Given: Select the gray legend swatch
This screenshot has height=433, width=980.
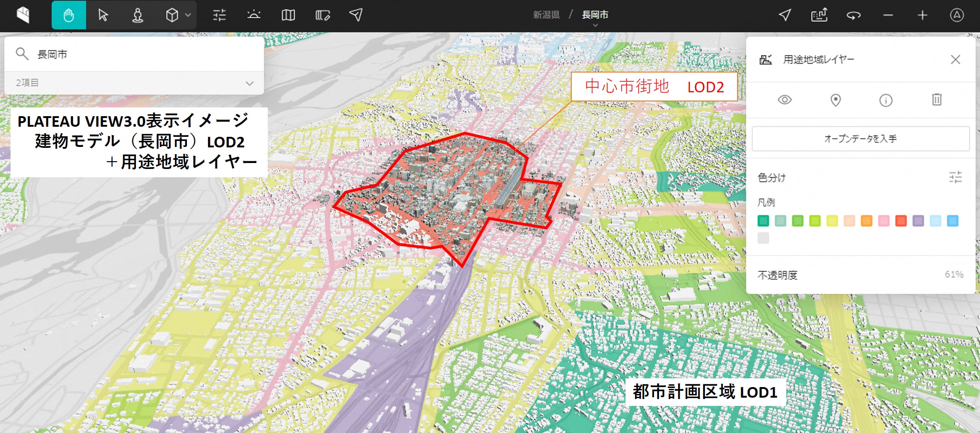Looking at the screenshot, I should click(763, 238).
